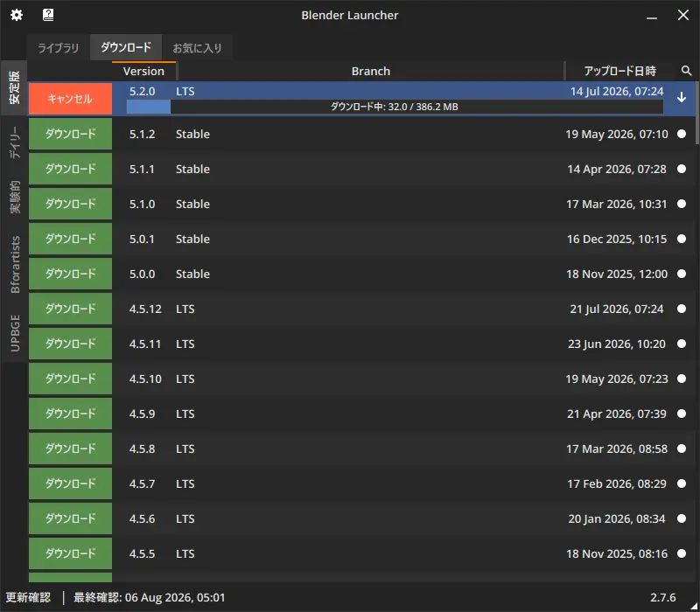
Task: Download Blender 4.5.9 LTS
Action: (71, 414)
